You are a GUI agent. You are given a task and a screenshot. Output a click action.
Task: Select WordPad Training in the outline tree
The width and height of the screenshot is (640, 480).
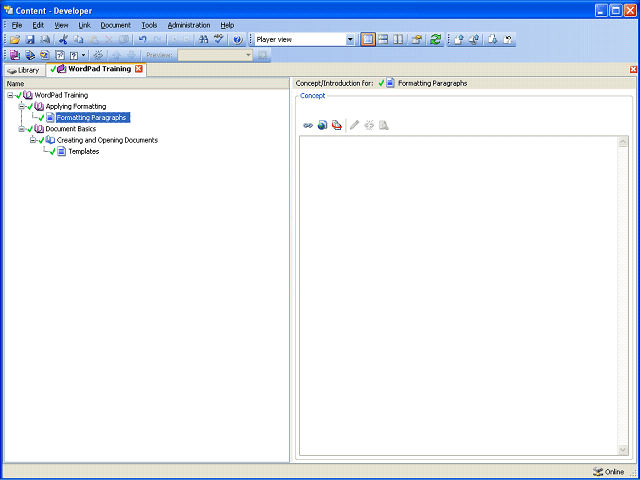click(x=61, y=95)
